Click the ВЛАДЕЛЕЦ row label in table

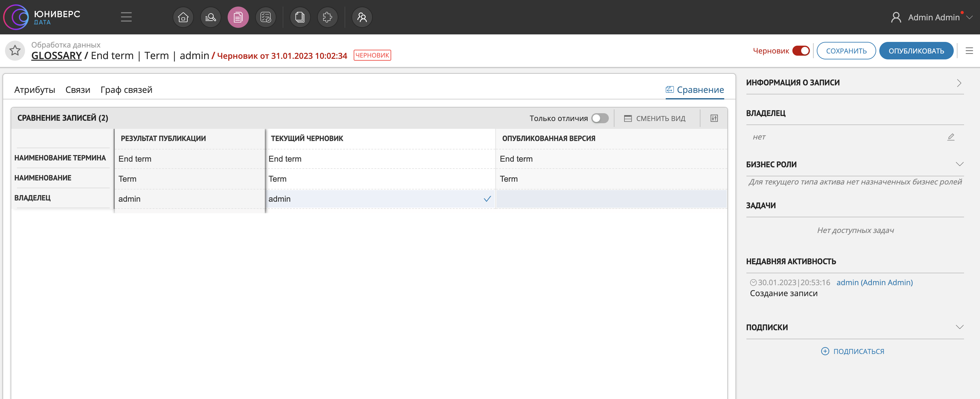pos(32,198)
